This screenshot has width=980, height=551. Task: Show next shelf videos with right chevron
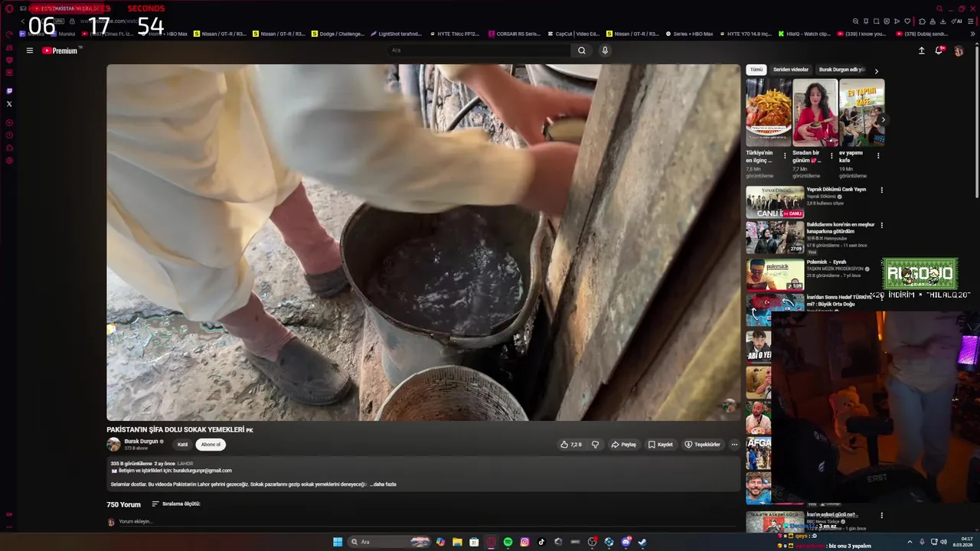pos(882,120)
